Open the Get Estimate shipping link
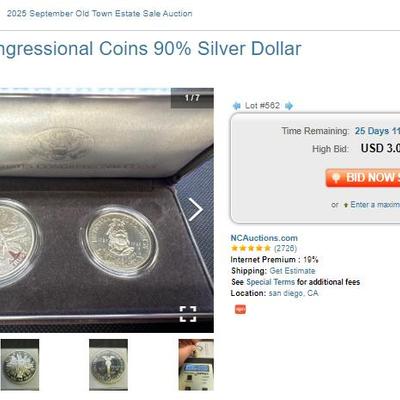 pos(292,271)
